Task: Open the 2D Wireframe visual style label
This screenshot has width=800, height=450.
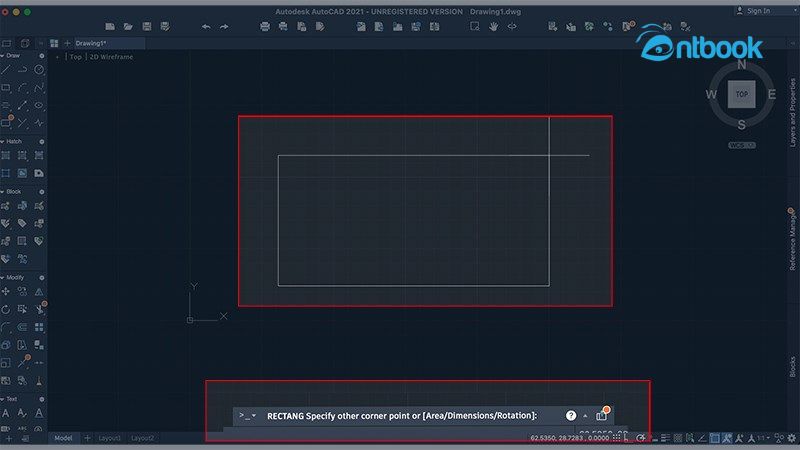Action: [x=111, y=57]
